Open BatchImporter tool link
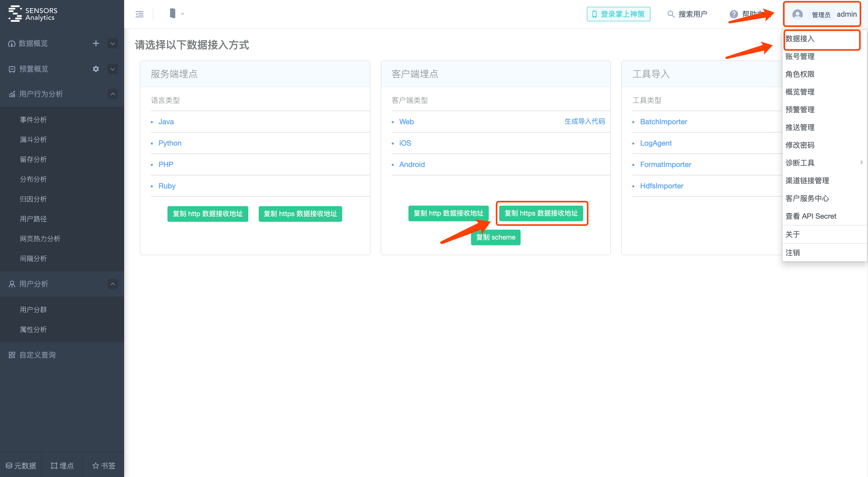 (664, 122)
